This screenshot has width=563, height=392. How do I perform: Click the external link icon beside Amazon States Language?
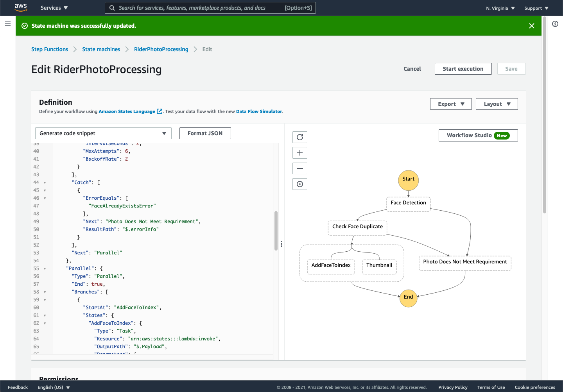coord(160,111)
